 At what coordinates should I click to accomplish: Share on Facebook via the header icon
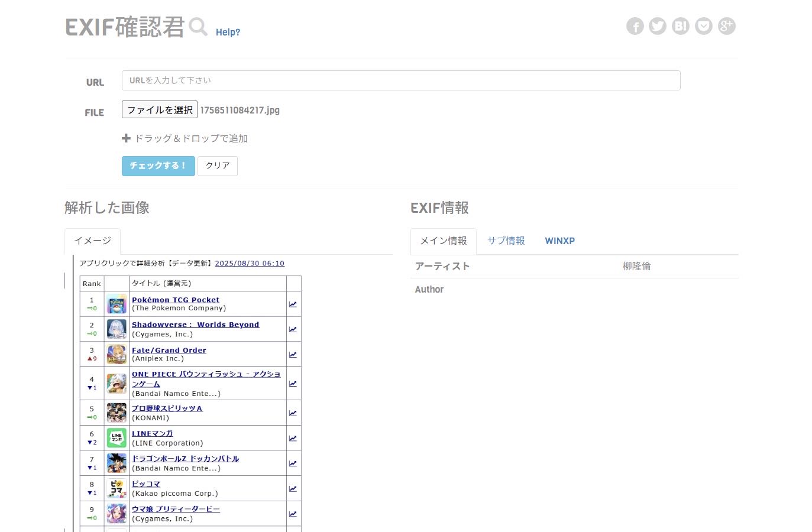point(635,26)
